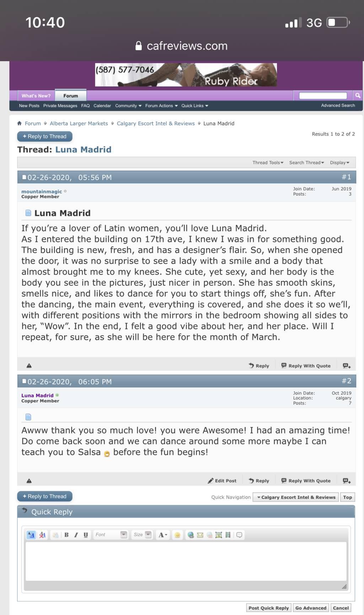Toggle multi-quote on Luna Madrid's reply
Image resolution: width=364 pixels, height=615 pixels.
(347, 481)
